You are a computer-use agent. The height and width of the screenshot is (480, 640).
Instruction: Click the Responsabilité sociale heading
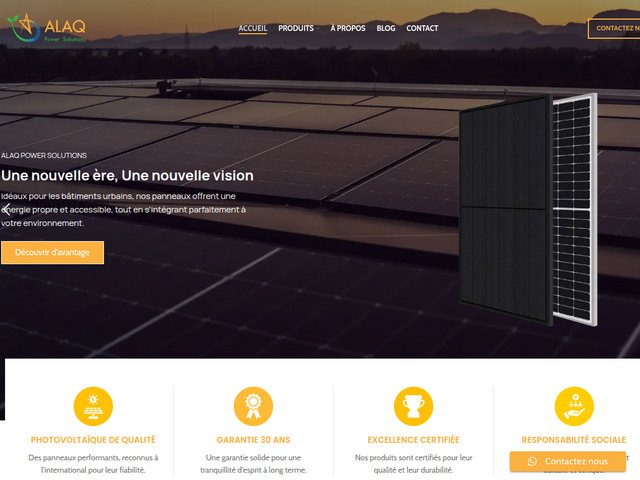point(574,440)
